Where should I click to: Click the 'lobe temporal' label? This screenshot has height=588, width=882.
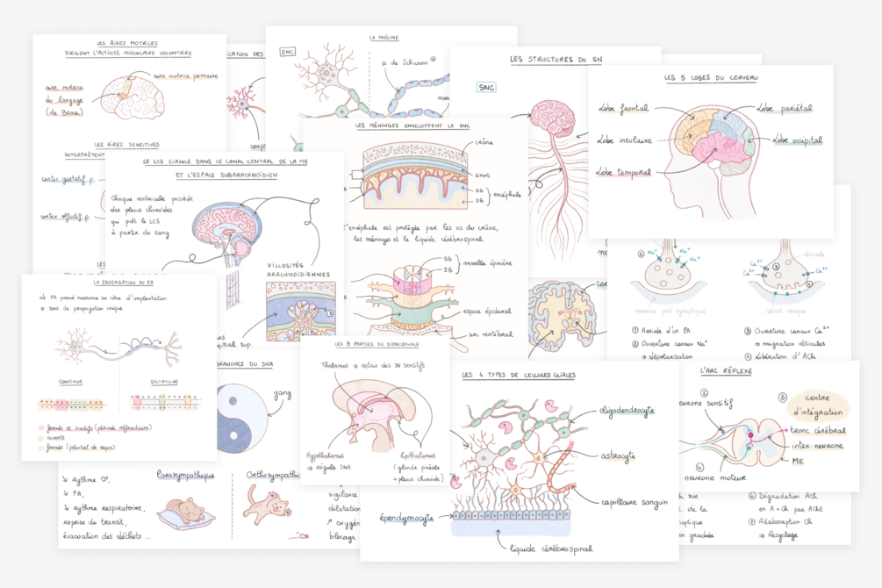click(623, 172)
